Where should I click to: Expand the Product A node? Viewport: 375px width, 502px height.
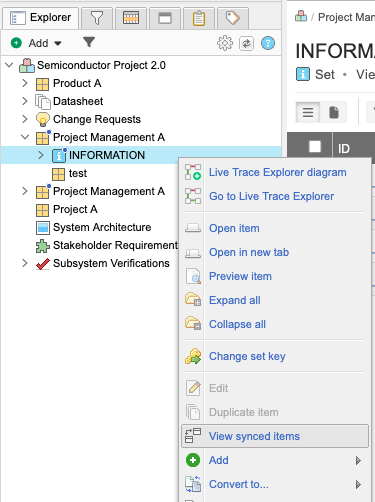tap(25, 83)
